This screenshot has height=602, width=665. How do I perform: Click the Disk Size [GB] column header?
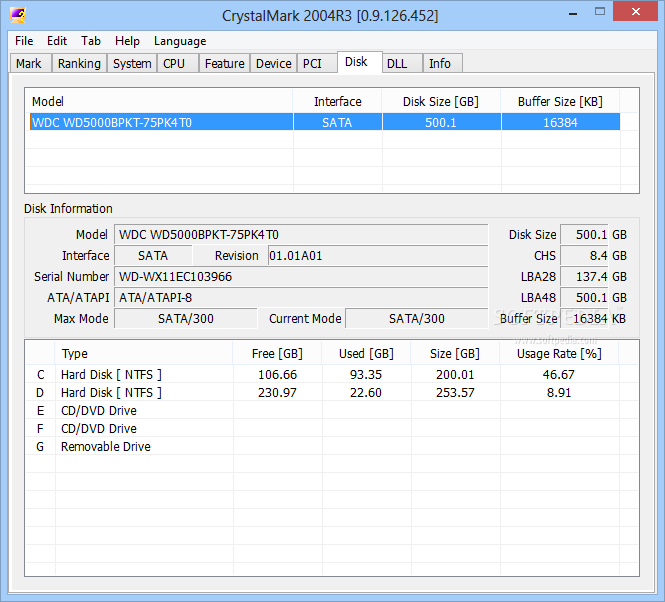(441, 101)
